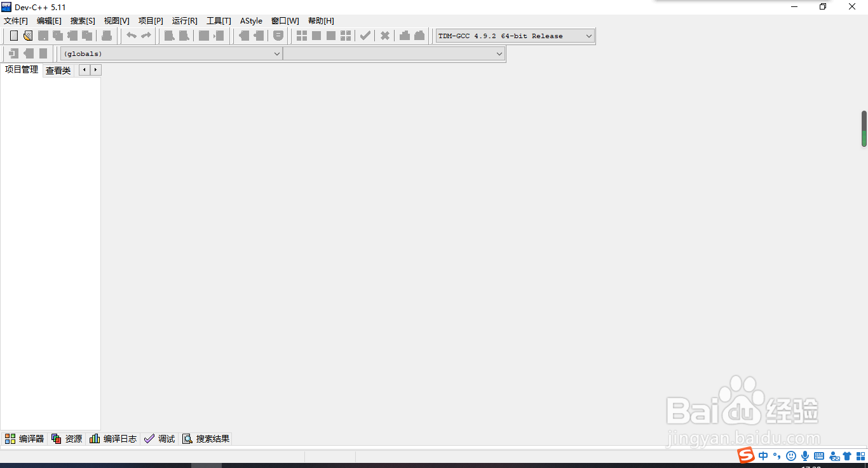
Task: Click the Sogou microphone voice input
Action: [x=805, y=456]
